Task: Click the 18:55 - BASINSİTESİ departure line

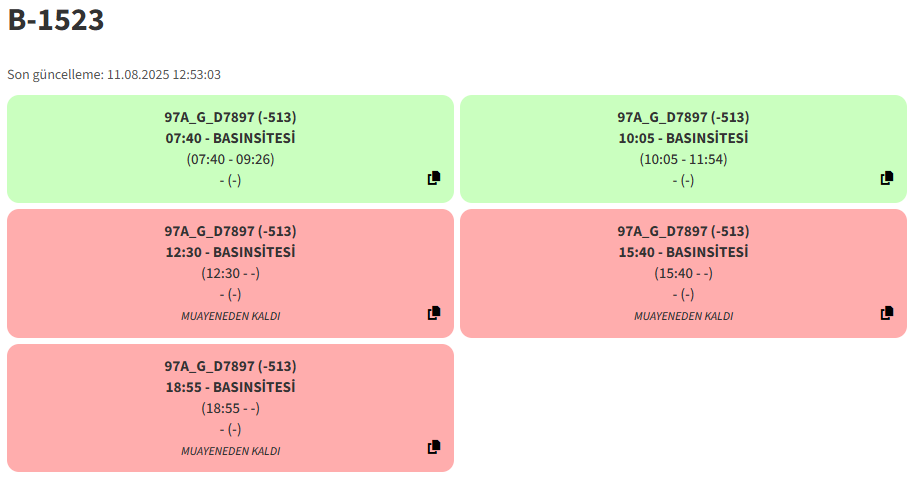Action: [230, 387]
